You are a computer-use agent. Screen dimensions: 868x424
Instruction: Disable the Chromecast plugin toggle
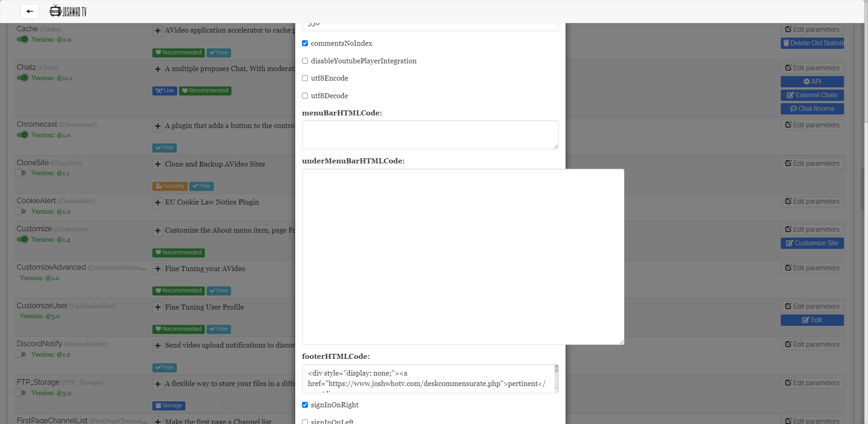22,134
